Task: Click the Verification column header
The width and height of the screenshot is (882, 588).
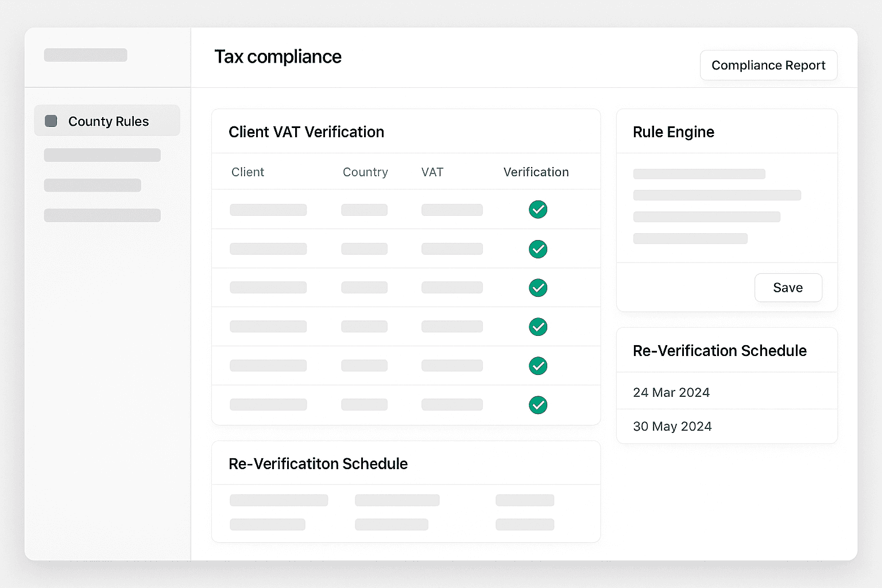Action: click(536, 172)
